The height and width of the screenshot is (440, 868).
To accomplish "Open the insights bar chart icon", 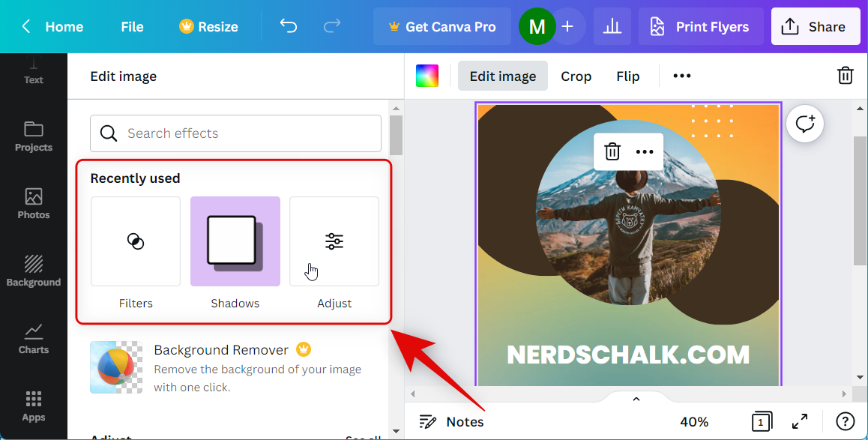I will point(612,26).
